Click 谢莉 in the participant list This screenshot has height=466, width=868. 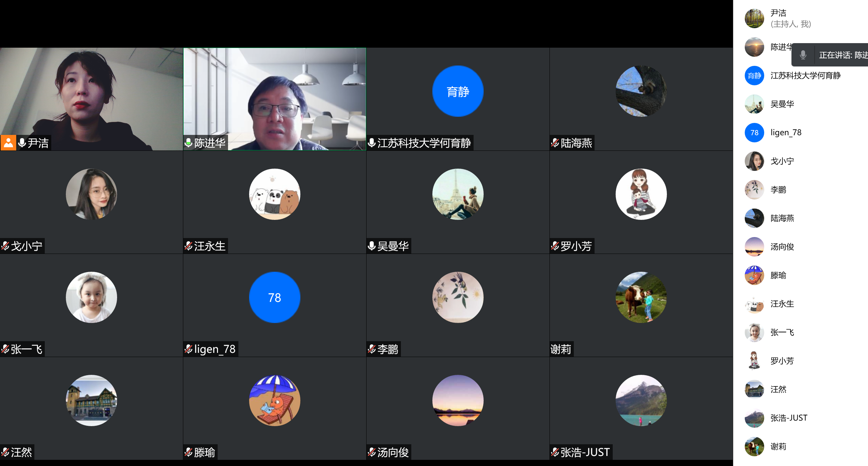coord(778,447)
